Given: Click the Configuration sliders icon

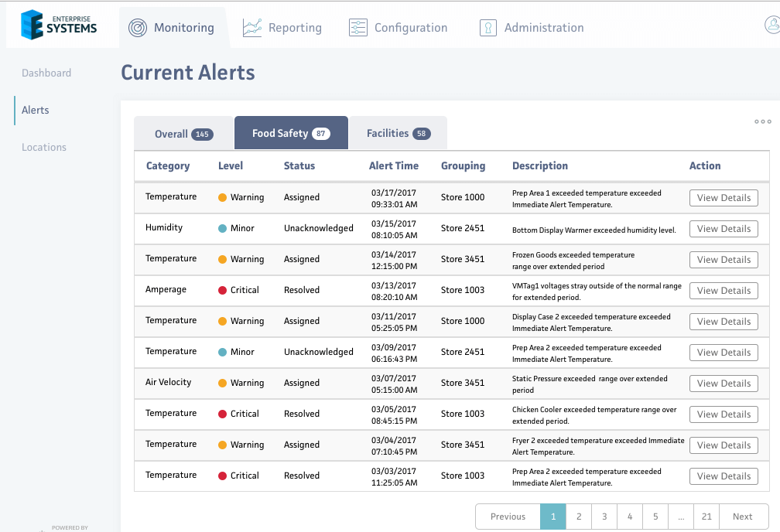Looking at the screenshot, I should tap(358, 28).
